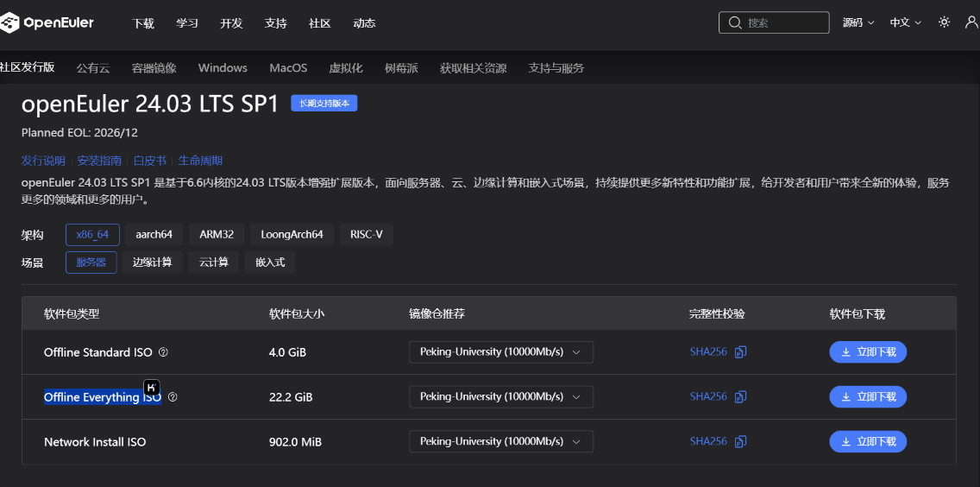Copy SHA256 for Network Install ISO

tap(741, 441)
